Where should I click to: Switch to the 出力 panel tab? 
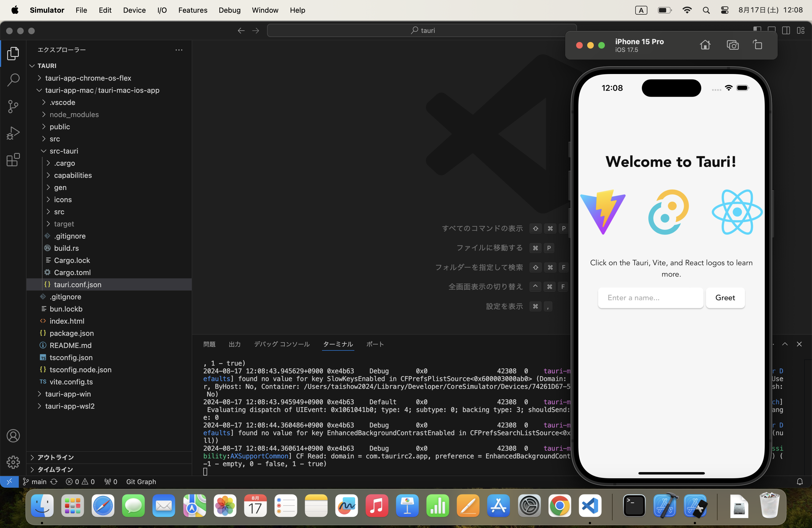pyautogui.click(x=234, y=344)
